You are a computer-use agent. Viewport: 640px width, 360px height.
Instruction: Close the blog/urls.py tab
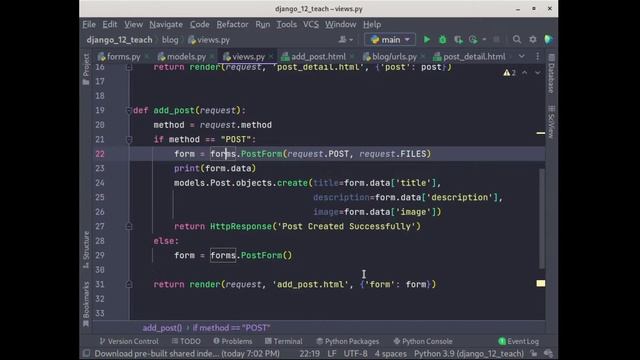tap(423, 57)
